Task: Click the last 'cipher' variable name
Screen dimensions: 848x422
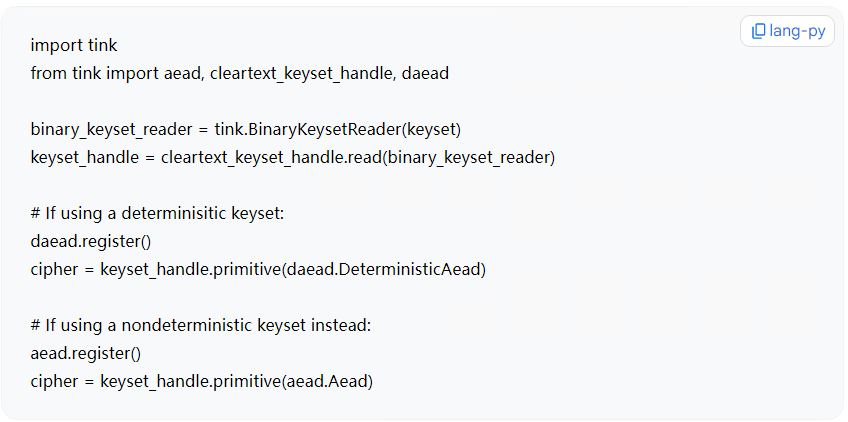Action: (54, 381)
